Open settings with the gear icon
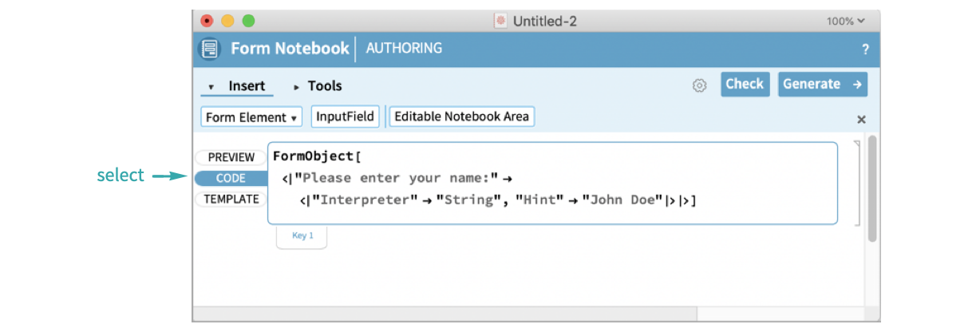The height and width of the screenshot is (332, 980). click(700, 85)
